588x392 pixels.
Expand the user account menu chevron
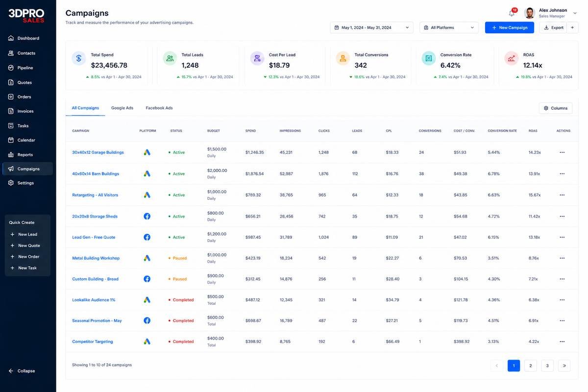[575, 13]
